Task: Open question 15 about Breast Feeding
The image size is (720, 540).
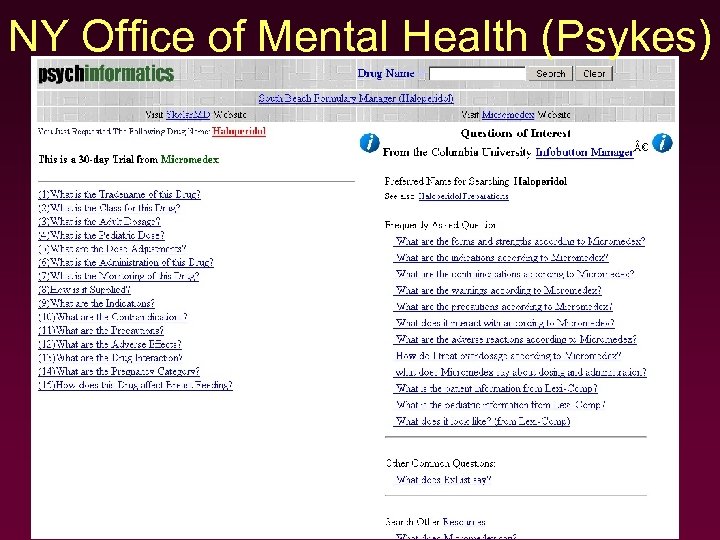Action: (135, 385)
